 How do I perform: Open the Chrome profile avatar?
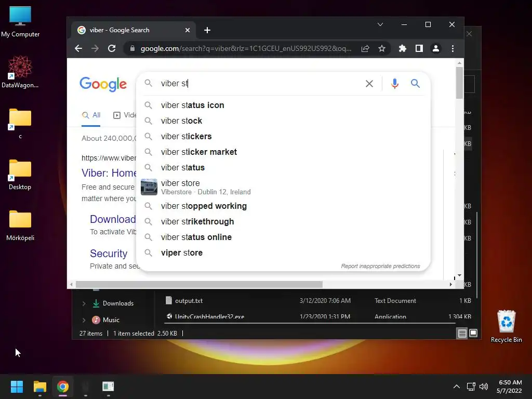click(x=436, y=48)
